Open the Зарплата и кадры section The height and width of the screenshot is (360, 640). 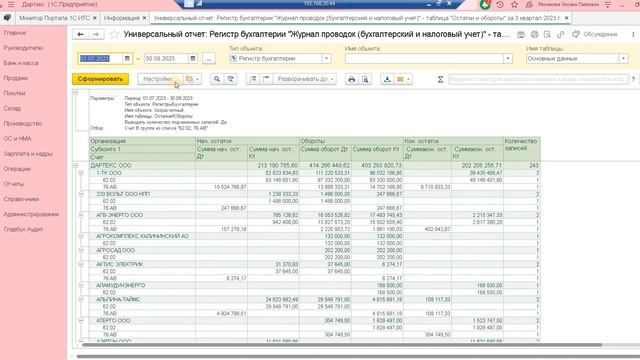click(x=28, y=153)
